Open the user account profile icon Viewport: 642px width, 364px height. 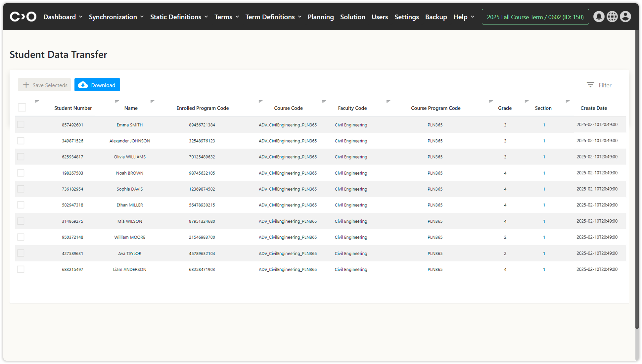pyautogui.click(x=625, y=17)
